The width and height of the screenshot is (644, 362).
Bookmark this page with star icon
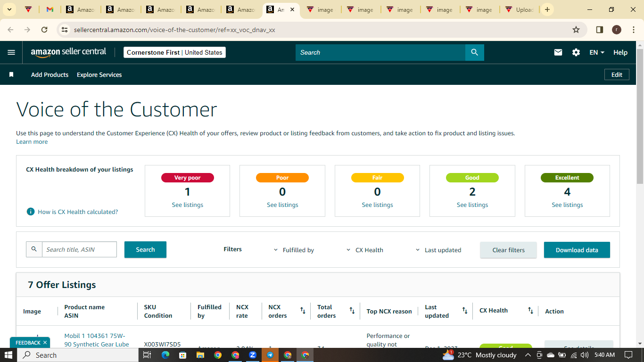[x=576, y=30]
